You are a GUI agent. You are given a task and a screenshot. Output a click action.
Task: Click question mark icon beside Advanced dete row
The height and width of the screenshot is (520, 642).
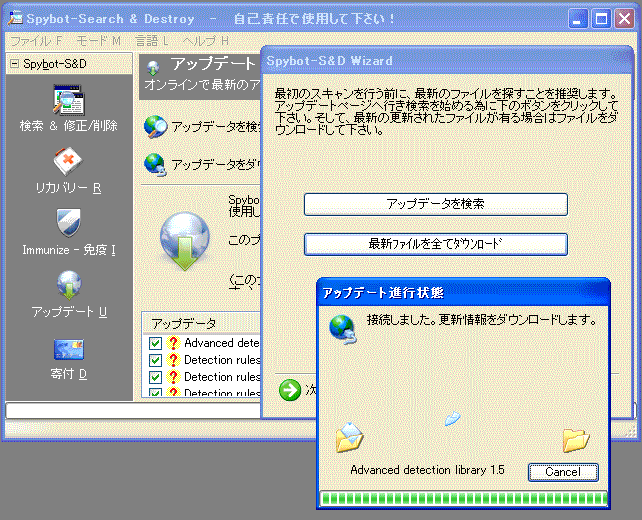[173, 343]
